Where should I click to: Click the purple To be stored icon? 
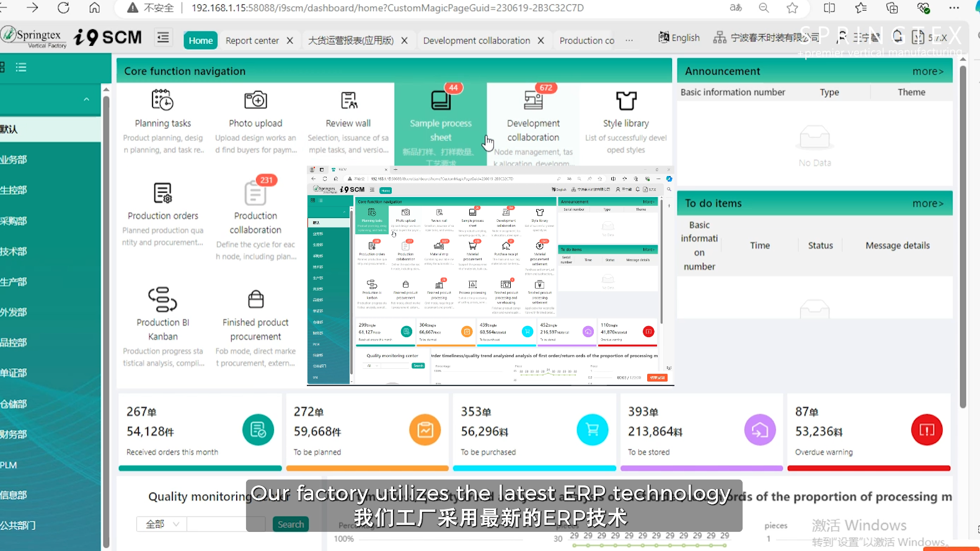[760, 430]
